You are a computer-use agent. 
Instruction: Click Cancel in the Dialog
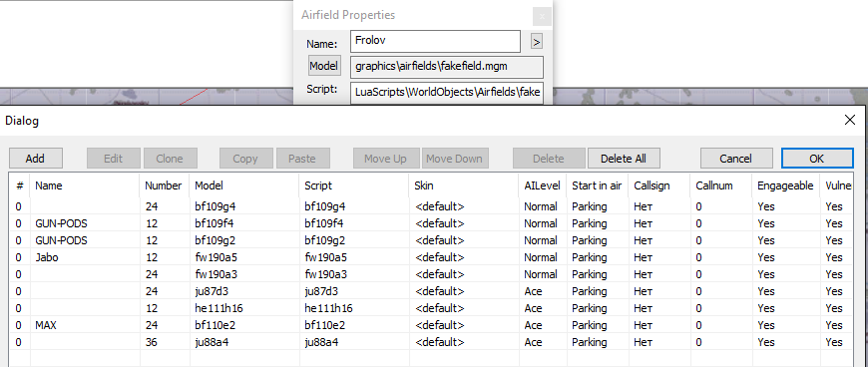pos(735,159)
